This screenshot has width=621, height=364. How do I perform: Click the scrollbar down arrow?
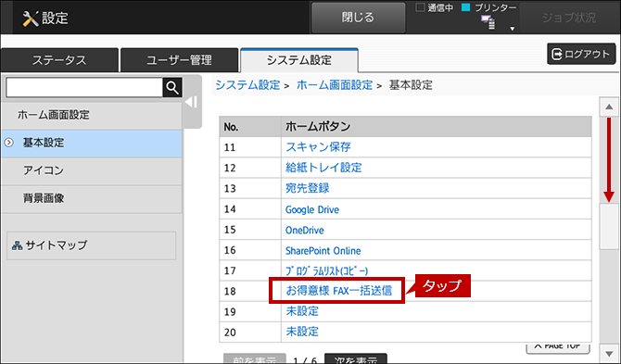pyautogui.click(x=609, y=353)
